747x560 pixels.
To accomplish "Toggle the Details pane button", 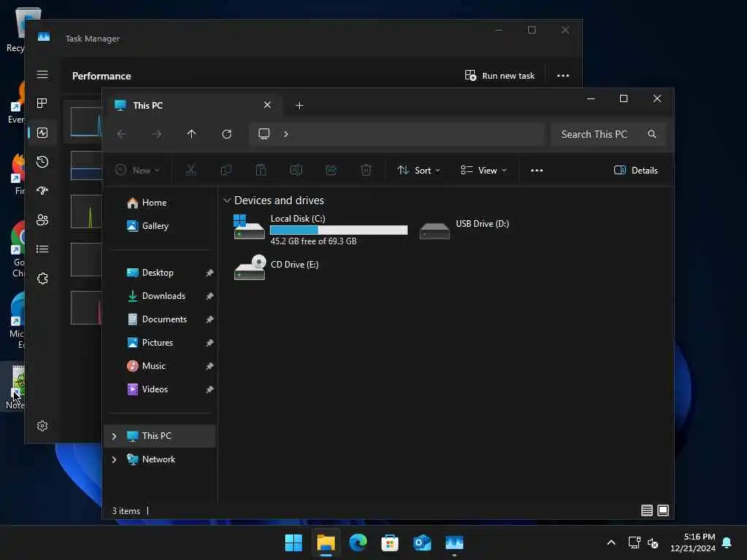I will tap(636, 170).
